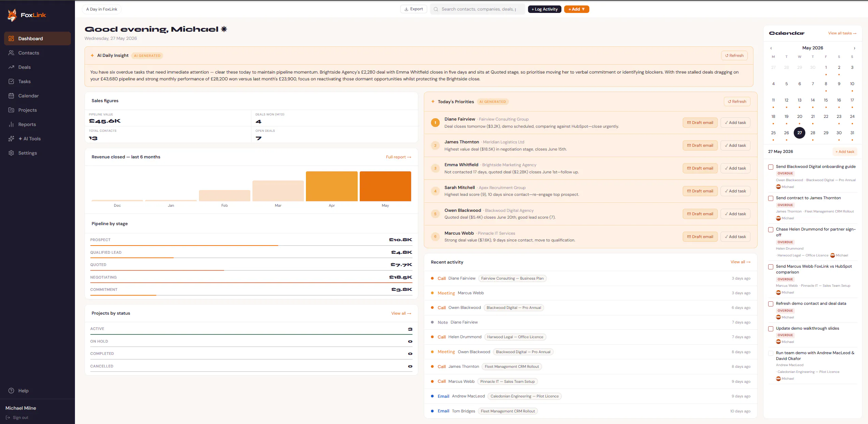This screenshot has width=868, height=424.
Task: Open A Day in FoxLink pill
Action: [x=102, y=9]
